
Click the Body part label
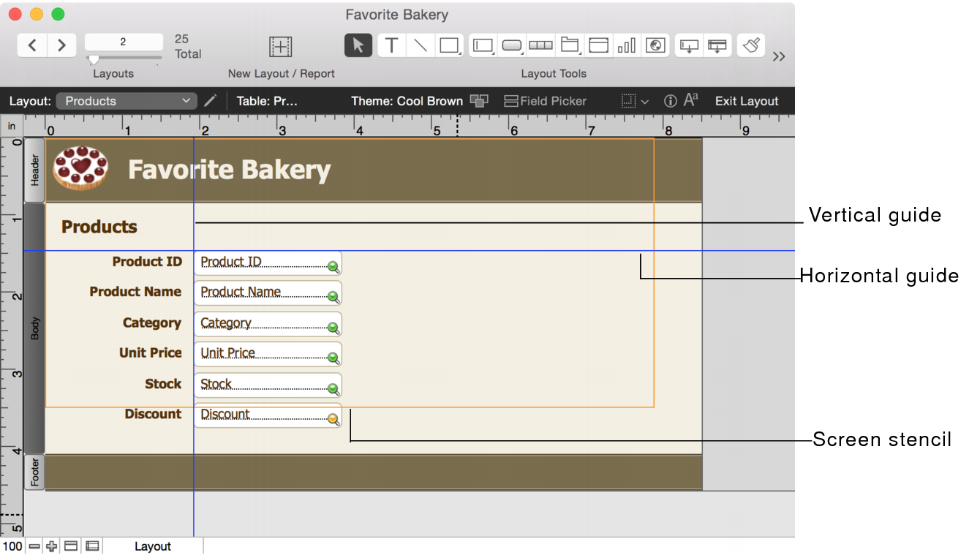(34, 328)
